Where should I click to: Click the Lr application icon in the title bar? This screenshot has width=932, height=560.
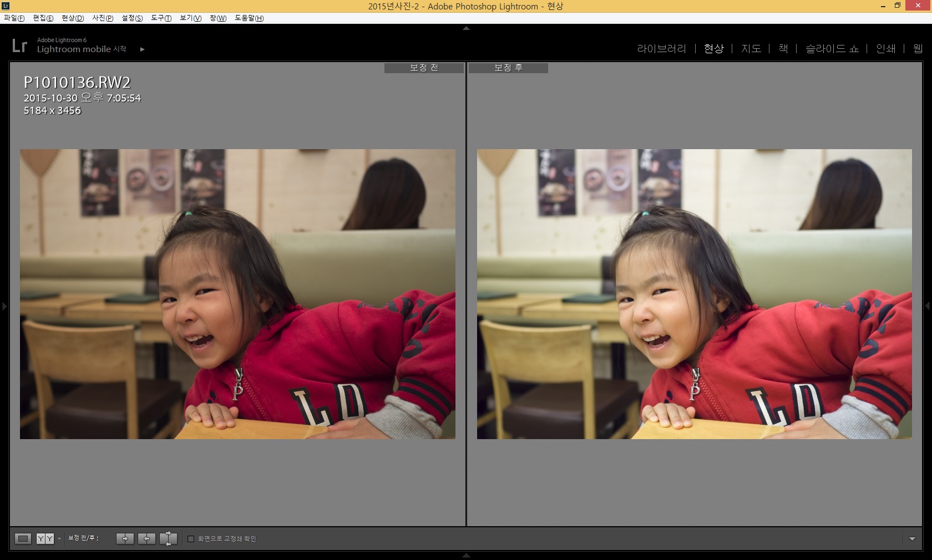tap(6, 6)
